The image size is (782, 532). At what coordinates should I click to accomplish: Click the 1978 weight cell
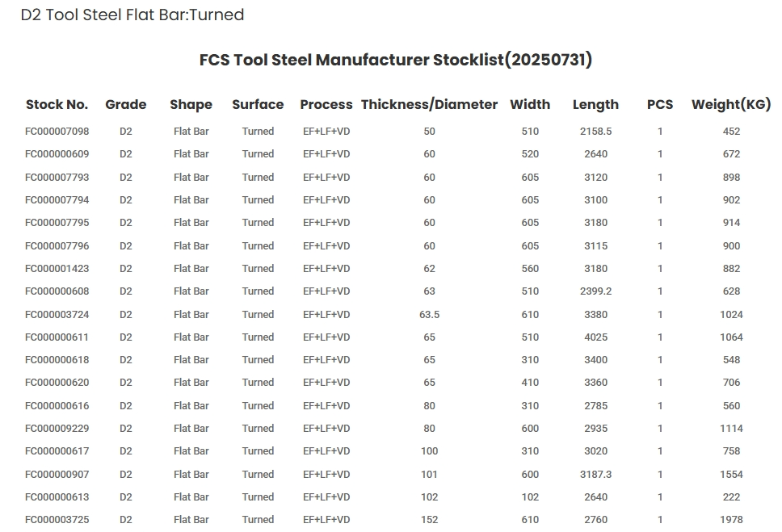coord(731,520)
